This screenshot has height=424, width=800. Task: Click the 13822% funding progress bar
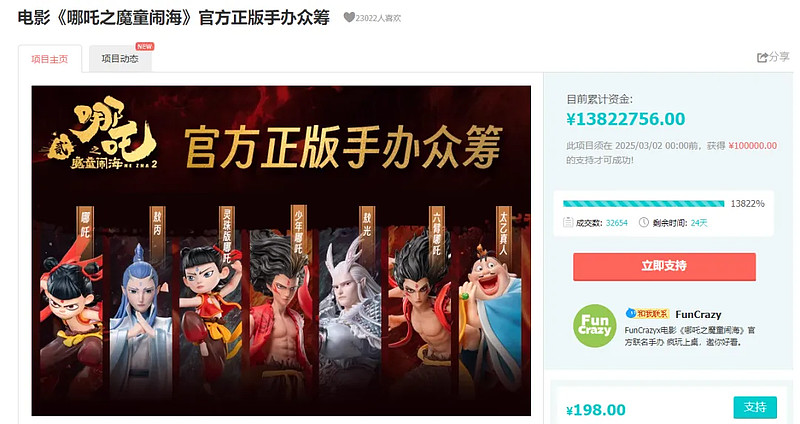[x=643, y=204]
